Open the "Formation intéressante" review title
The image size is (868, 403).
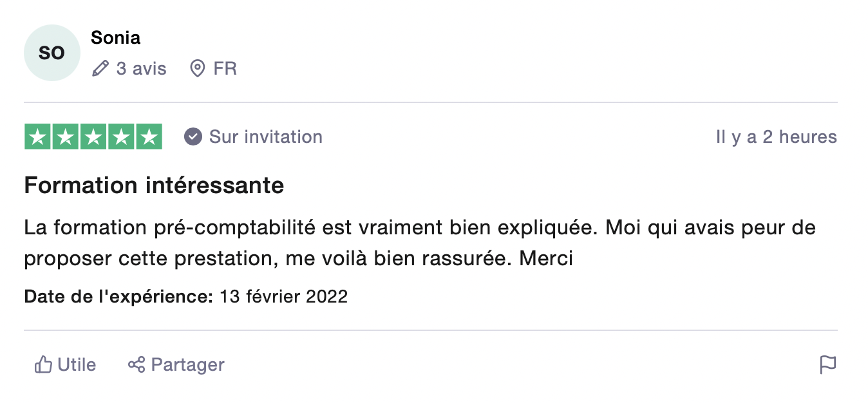(154, 185)
